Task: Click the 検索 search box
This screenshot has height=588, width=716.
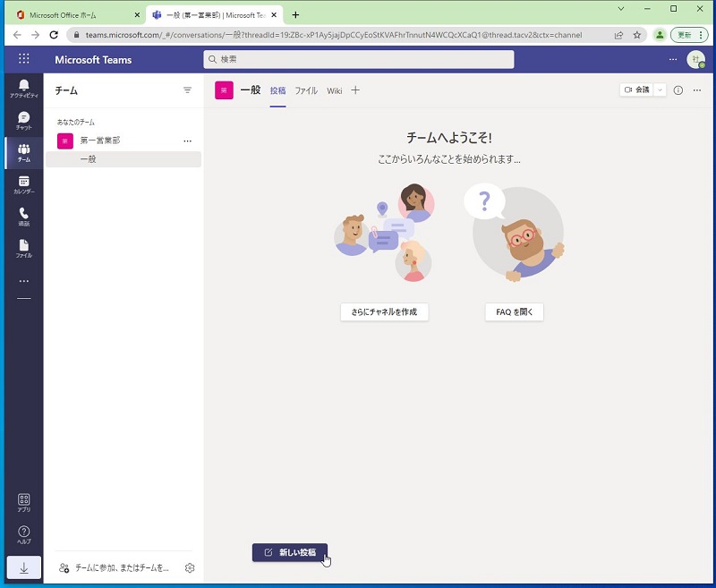Action: (x=359, y=59)
